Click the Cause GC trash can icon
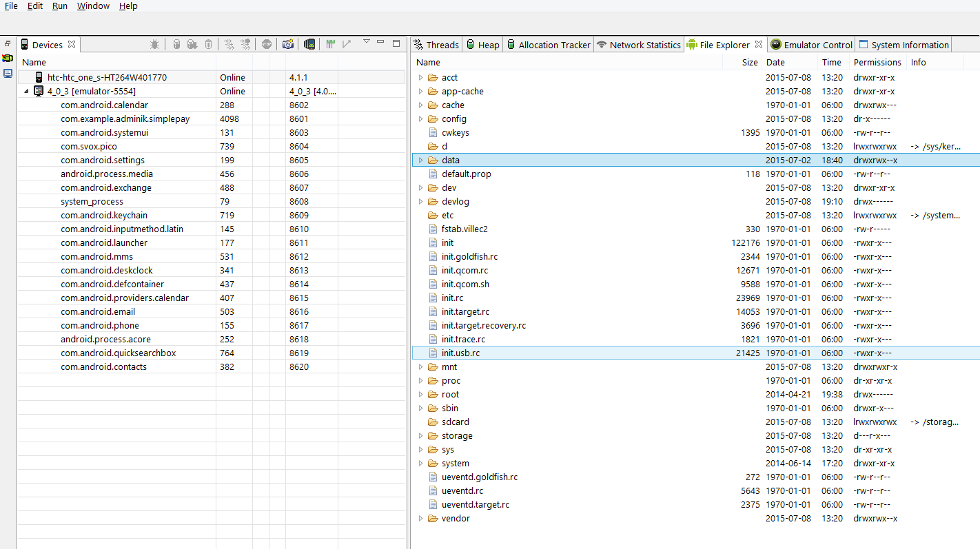Screen dimensions: 980x549 [x=209, y=44]
